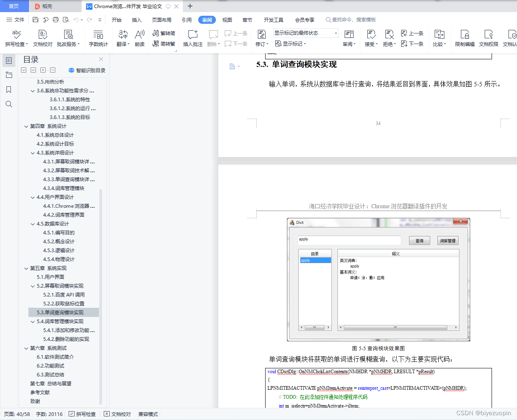Click the save icon in quick toolbar
The image size is (517, 420).
tap(36, 19)
